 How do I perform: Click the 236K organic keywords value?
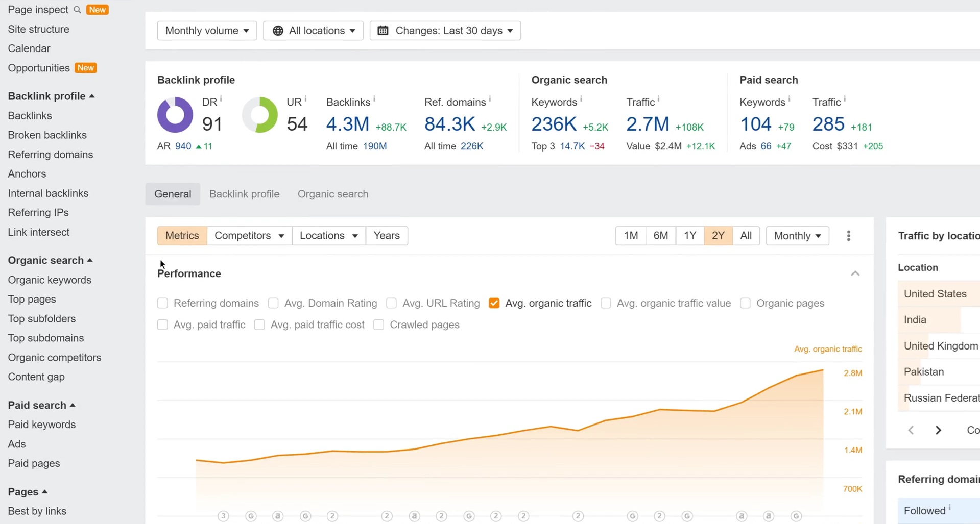pyautogui.click(x=554, y=124)
